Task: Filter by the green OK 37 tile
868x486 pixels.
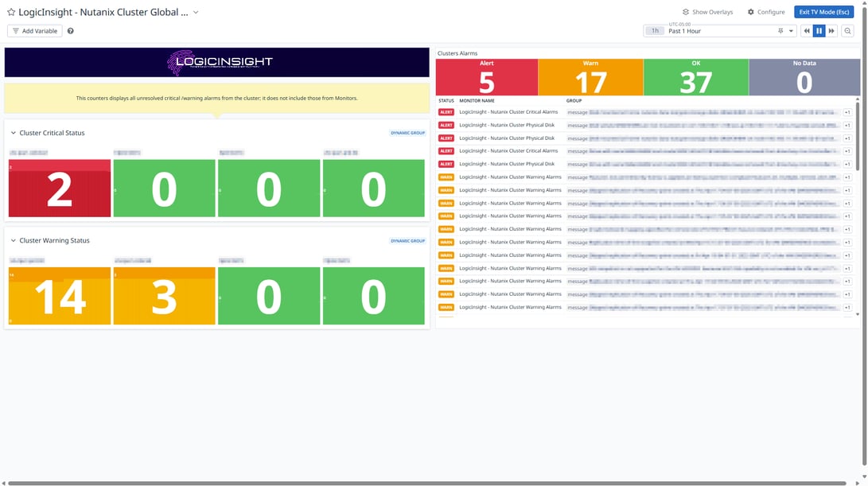Action: pos(696,77)
